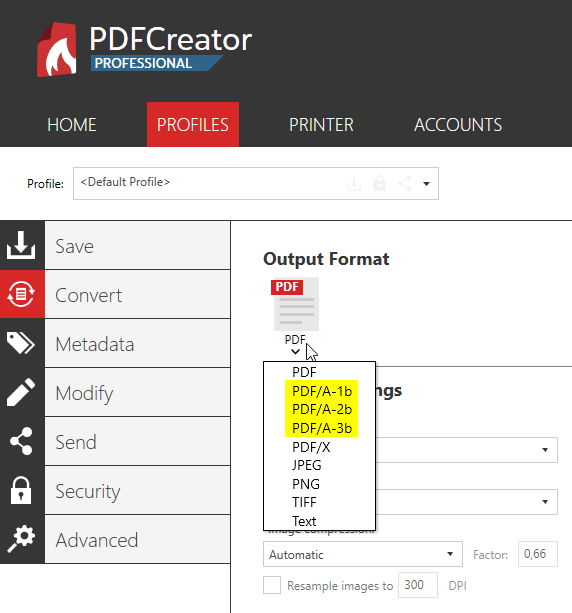Open the Save settings section
This screenshot has width=572, height=613.
137,245
